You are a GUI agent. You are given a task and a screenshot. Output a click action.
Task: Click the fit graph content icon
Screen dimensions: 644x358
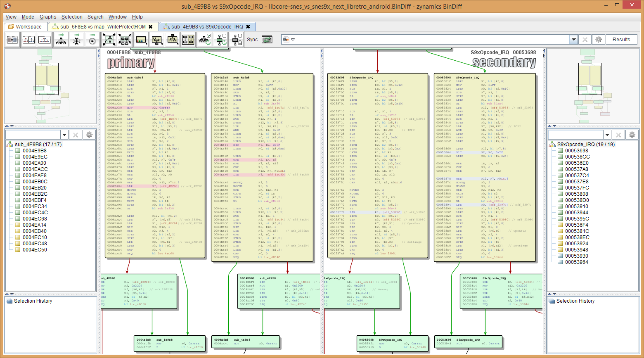click(x=109, y=40)
